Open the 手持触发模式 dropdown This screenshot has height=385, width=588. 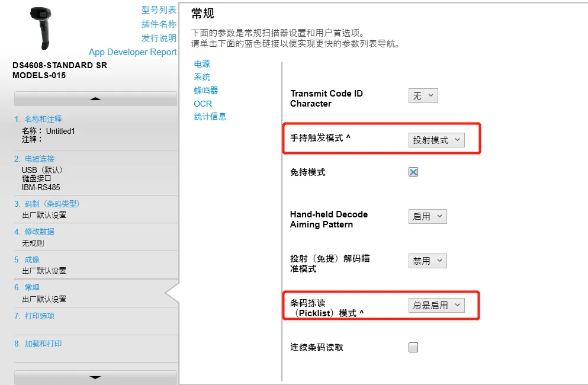click(x=436, y=140)
